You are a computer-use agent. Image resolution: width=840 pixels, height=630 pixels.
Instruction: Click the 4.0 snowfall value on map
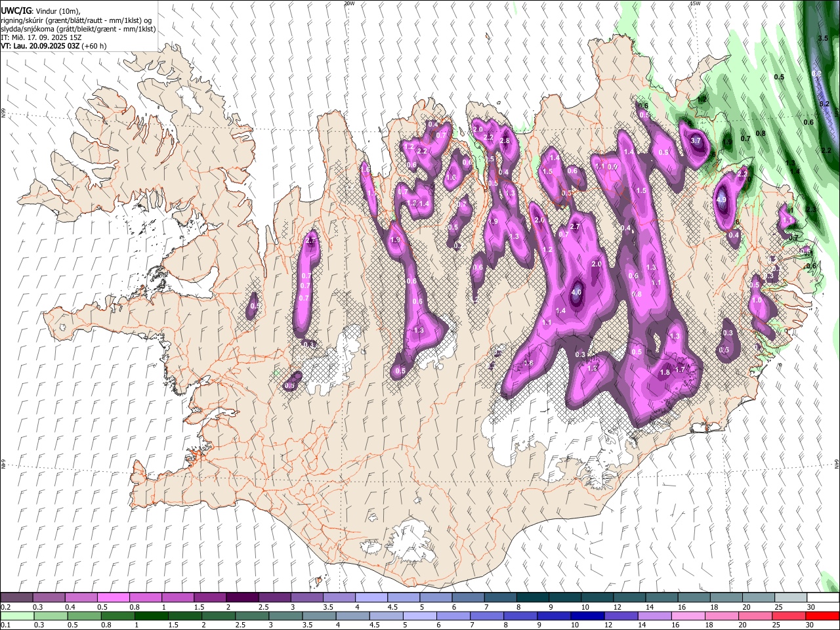point(577,292)
